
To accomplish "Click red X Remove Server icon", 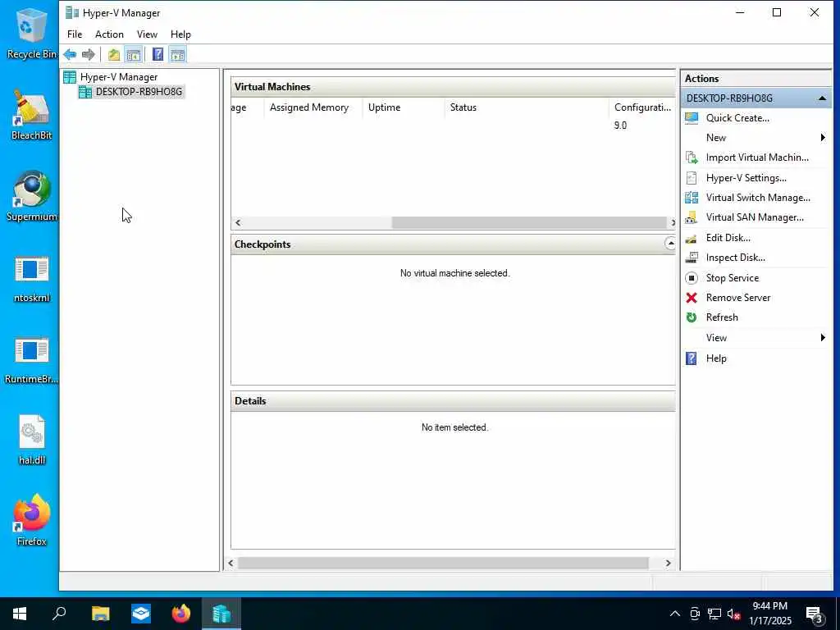I will (x=692, y=298).
